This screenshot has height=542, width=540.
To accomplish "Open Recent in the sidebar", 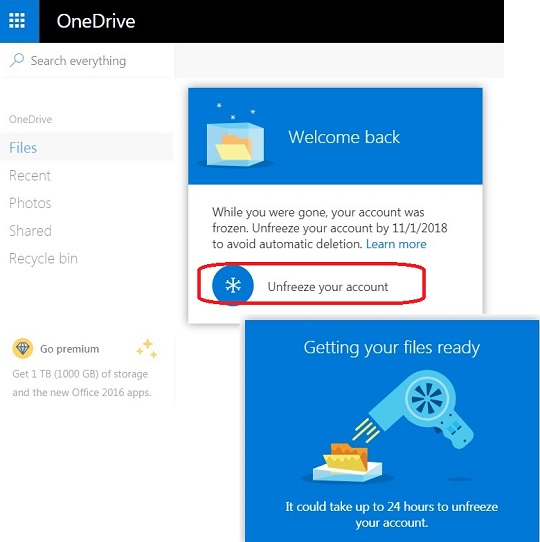I will point(30,176).
